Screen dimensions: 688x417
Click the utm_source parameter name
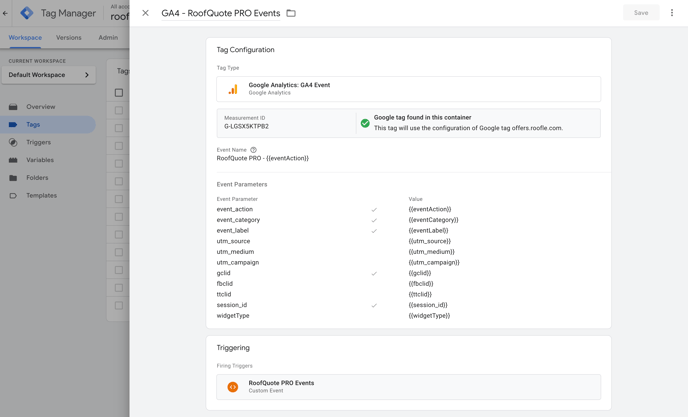[233, 241]
